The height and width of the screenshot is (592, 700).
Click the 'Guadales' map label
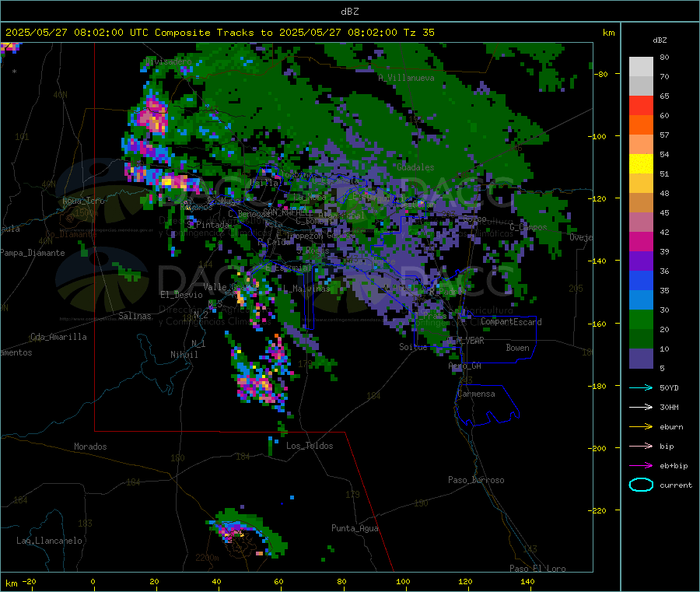(x=415, y=167)
